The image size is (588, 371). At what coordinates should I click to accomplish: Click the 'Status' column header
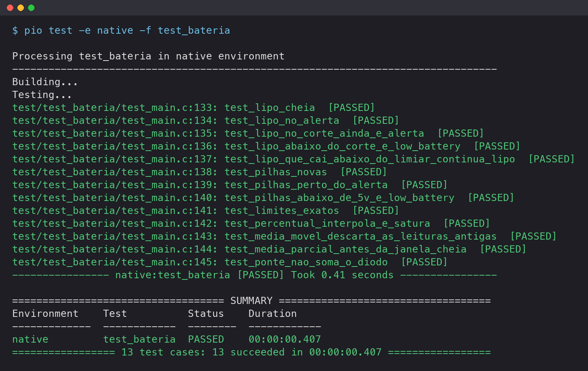206,313
